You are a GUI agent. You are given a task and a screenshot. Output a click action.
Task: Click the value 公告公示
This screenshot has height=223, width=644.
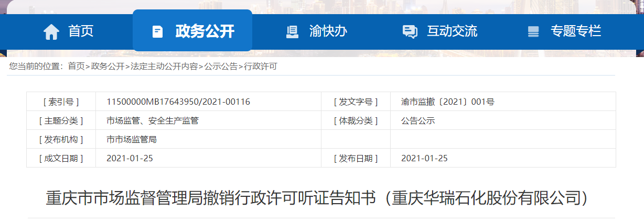[418, 120]
